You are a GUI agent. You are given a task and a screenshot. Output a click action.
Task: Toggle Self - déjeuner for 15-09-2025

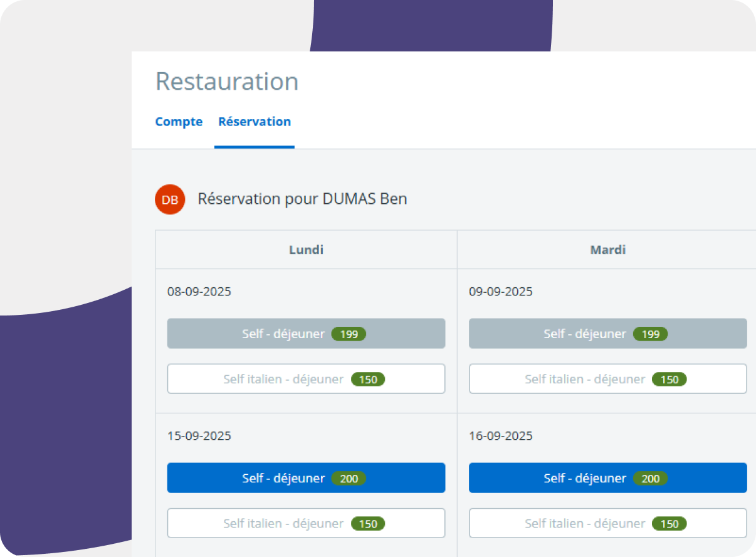tap(306, 478)
